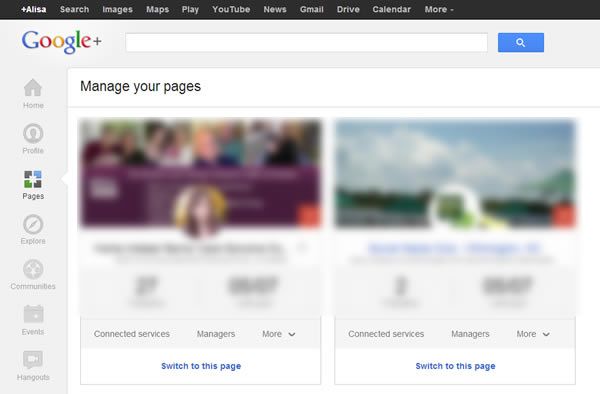The height and width of the screenshot is (394, 600).
Task: Go to YouTube in the top bar
Action: coord(231,9)
